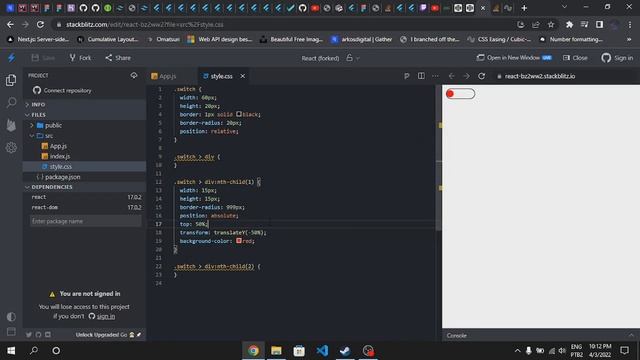Open the Cumulative Layout bookmark
The width and height of the screenshot is (640, 360).
(108, 39)
